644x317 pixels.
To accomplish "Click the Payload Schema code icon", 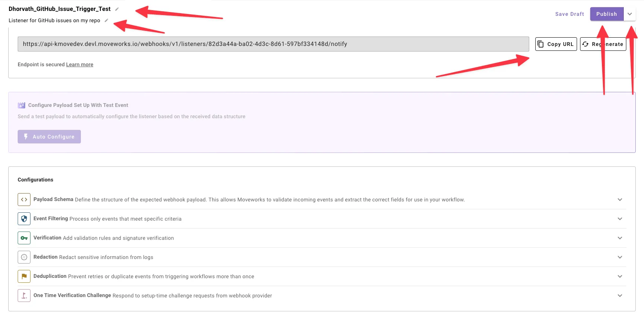I will (24, 200).
